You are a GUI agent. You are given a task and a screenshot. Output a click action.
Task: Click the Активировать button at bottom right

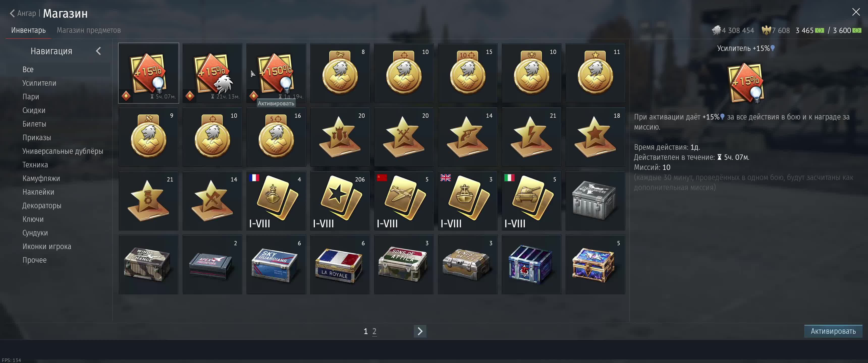coord(833,331)
